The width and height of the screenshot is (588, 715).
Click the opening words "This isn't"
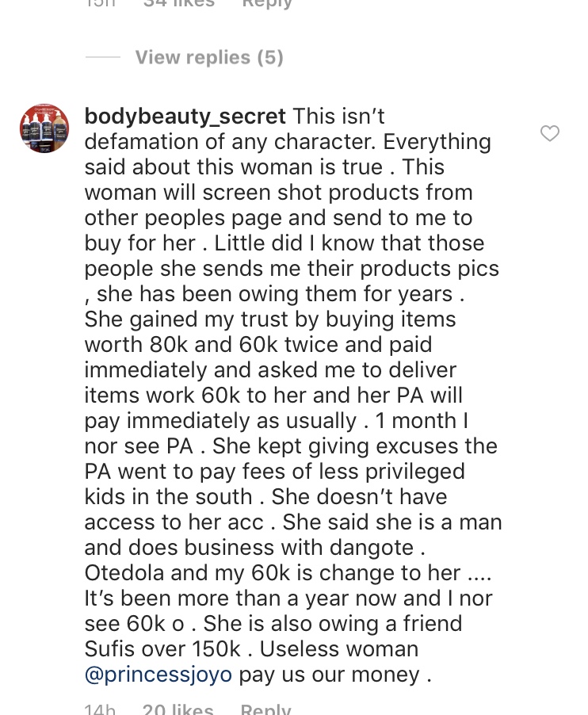339,117
